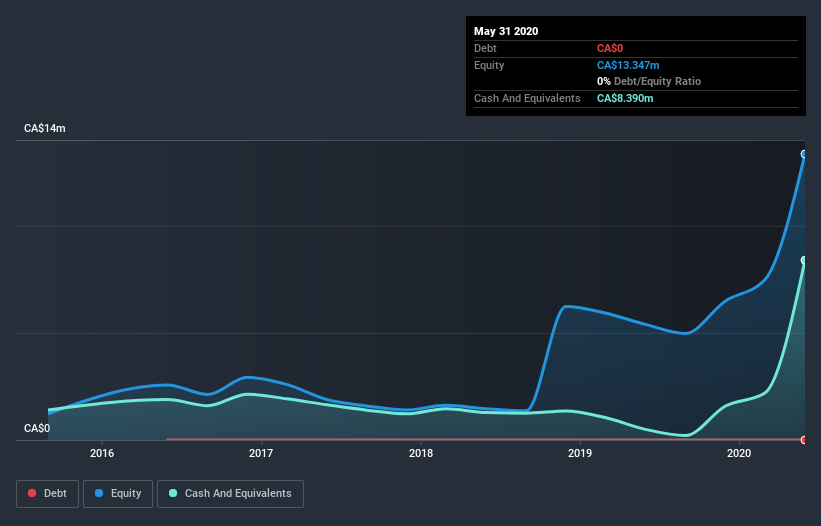This screenshot has height=526, width=821.
Task: Click the May 31 2020 tooltip date
Action: 506,31
